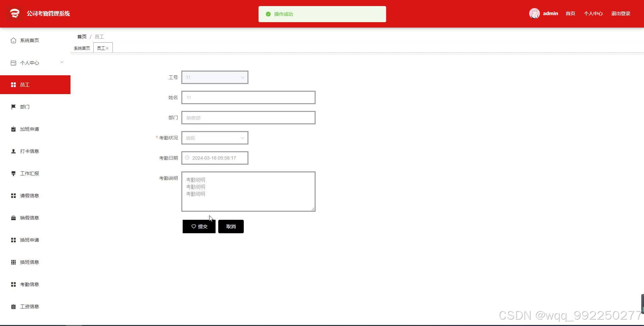Open 打卡信息 in the sidebar menu
This screenshot has width=644, height=326.
35,151
